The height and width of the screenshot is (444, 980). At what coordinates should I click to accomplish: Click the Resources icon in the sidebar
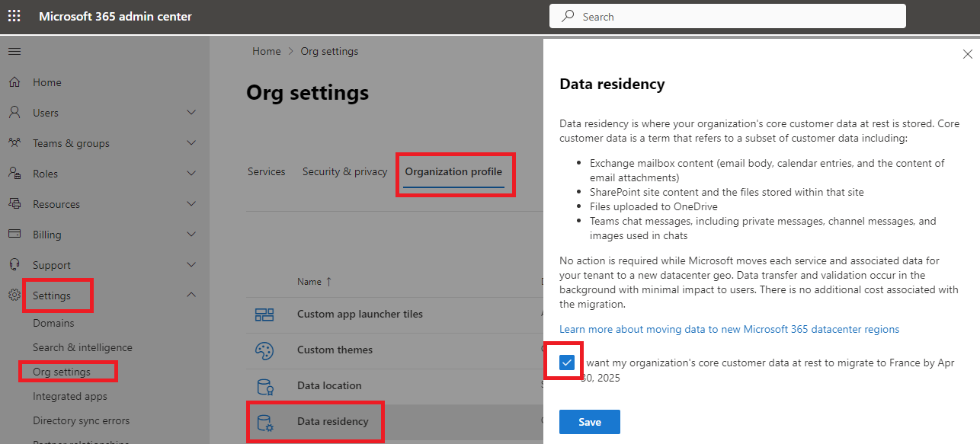14,204
